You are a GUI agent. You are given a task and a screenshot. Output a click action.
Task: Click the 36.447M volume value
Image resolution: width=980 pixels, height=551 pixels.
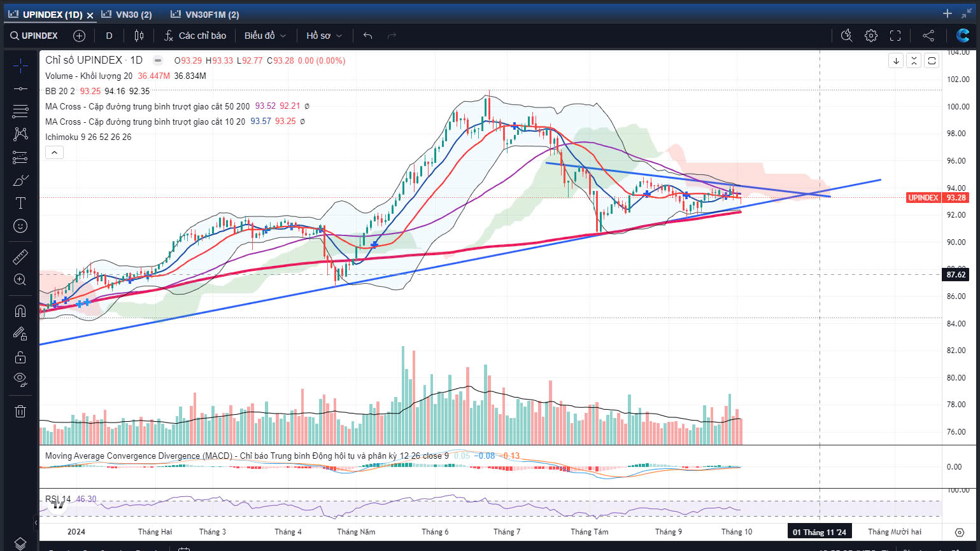click(153, 76)
